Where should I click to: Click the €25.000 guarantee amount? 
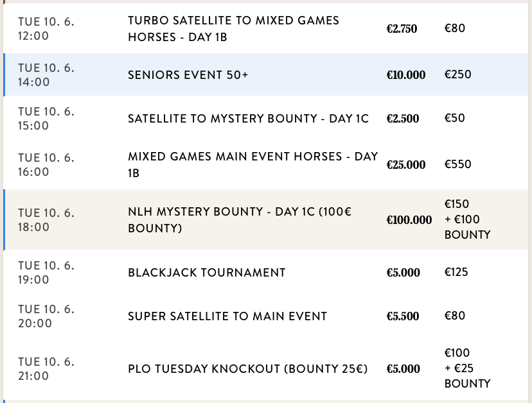(x=405, y=165)
